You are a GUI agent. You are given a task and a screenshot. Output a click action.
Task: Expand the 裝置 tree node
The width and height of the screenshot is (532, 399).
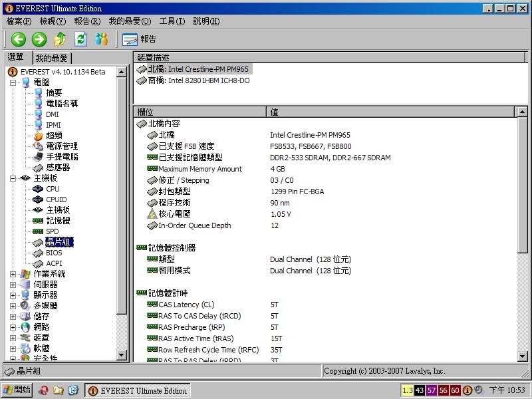13,338
